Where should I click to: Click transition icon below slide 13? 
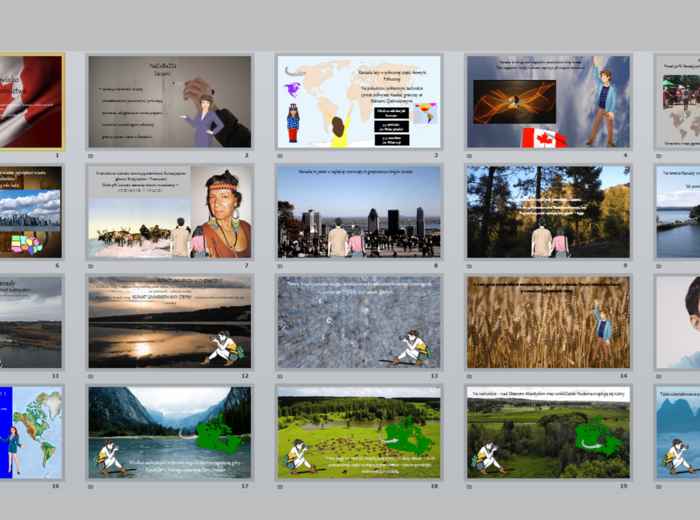pos(281,376)
